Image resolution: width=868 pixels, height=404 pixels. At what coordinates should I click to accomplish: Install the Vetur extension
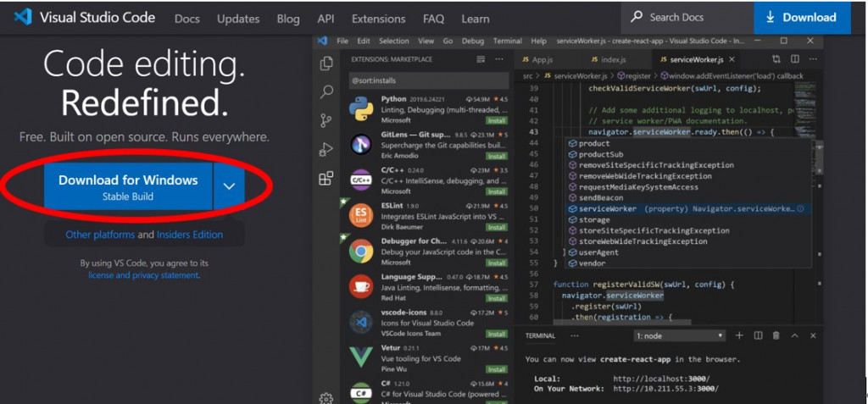[497, 369]
